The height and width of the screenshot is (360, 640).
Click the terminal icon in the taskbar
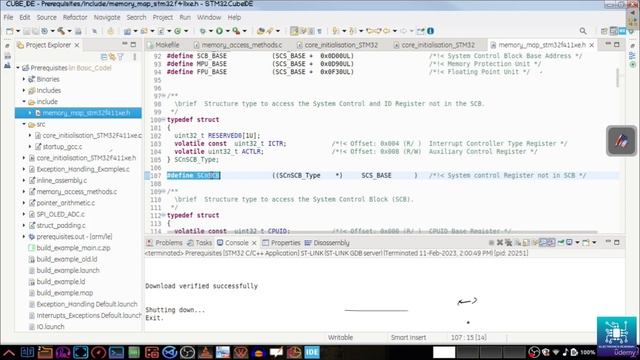point(116,352)
